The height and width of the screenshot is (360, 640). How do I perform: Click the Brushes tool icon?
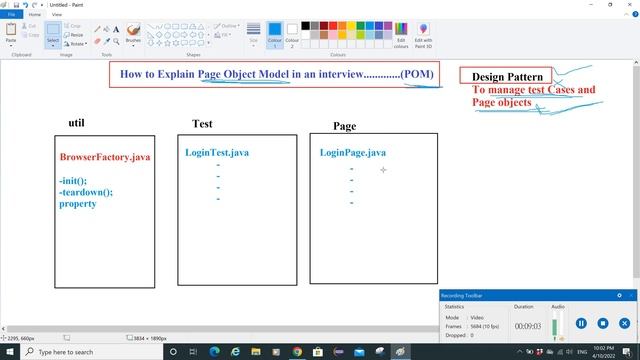pos(133,30)
